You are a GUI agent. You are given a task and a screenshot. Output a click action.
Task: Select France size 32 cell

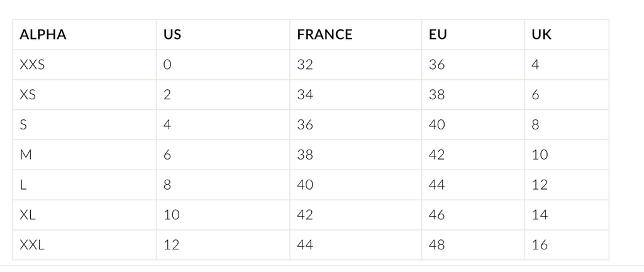(356, 65)
